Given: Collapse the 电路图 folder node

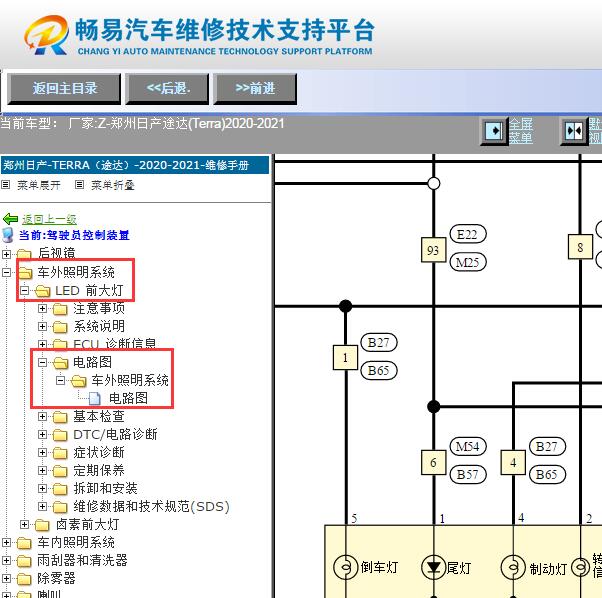Looking at the screenshot, I should coord(43,362).
